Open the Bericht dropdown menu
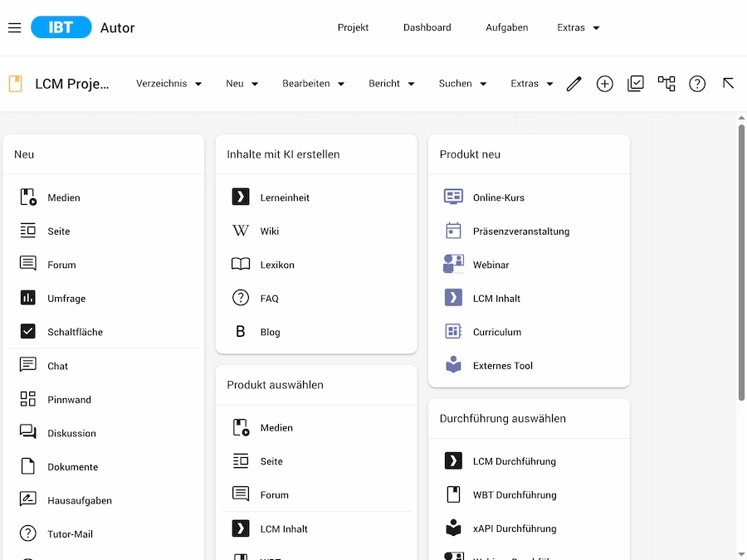This screenshot has width=747, height=560. click(x=391, y=84)
